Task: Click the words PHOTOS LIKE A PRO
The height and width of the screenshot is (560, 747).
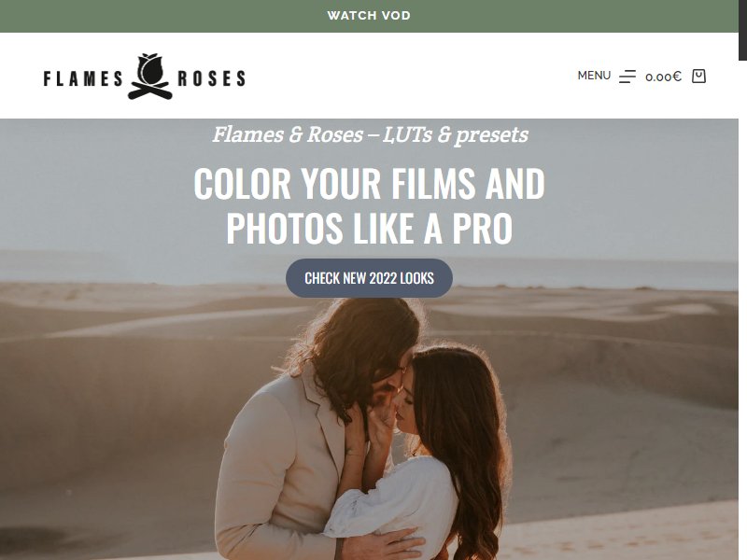Action: pyautogui.click(x=369, y=229)
